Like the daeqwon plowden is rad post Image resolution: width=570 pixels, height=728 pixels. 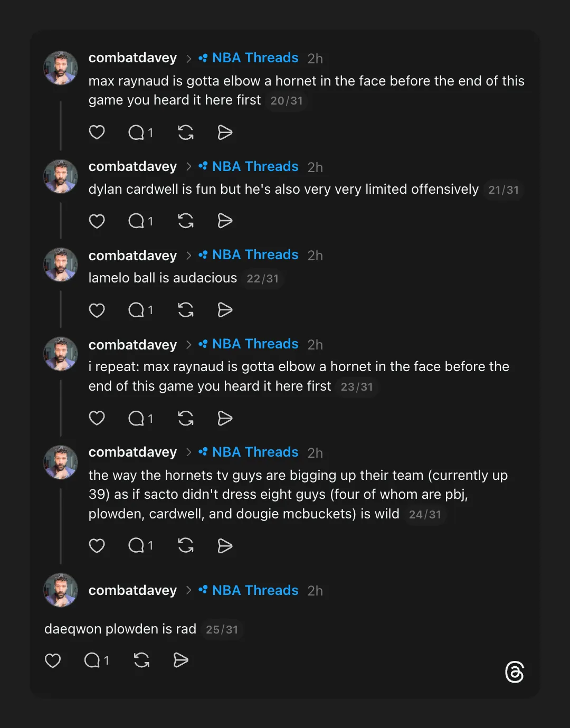[x=53, y=660]
